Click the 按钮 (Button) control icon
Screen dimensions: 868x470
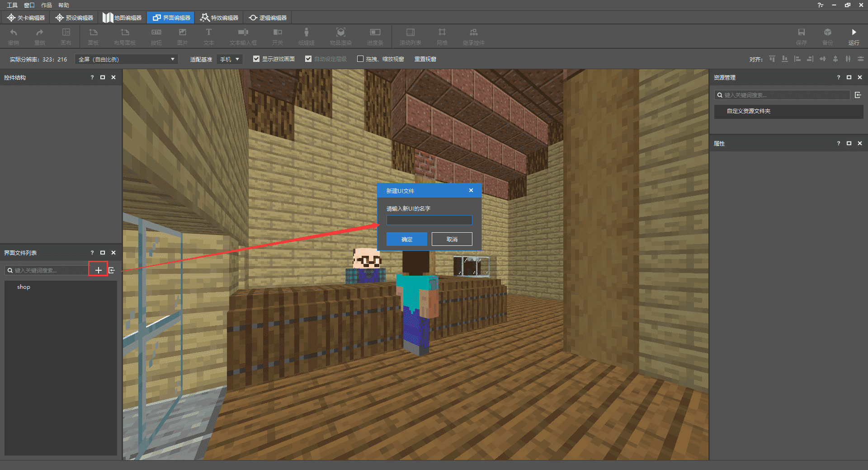tap(156, 33)
